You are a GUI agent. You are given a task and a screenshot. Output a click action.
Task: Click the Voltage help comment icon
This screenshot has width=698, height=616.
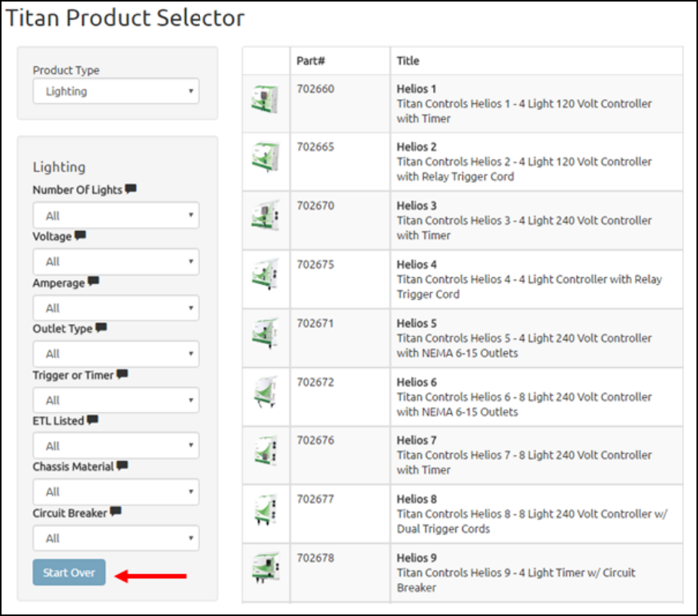[81, 236]
